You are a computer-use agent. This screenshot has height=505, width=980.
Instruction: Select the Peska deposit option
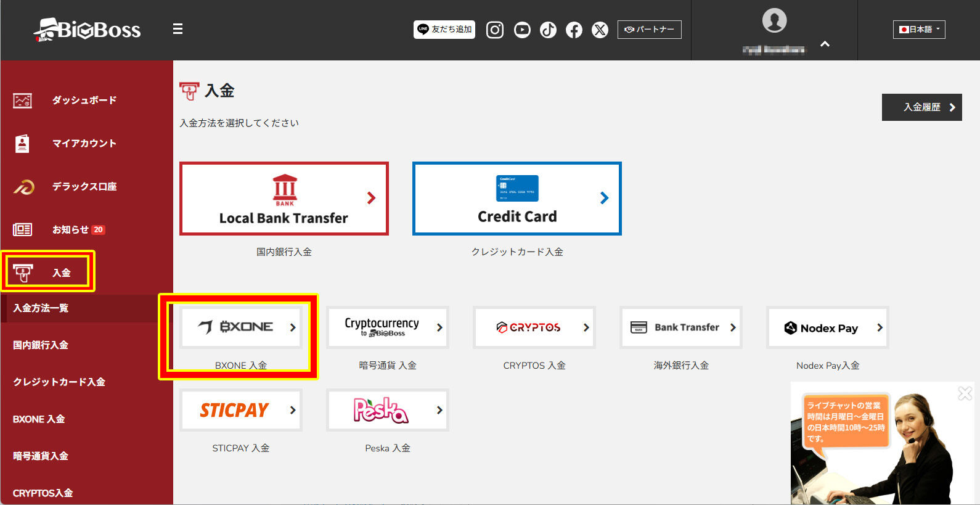[388, 410]
